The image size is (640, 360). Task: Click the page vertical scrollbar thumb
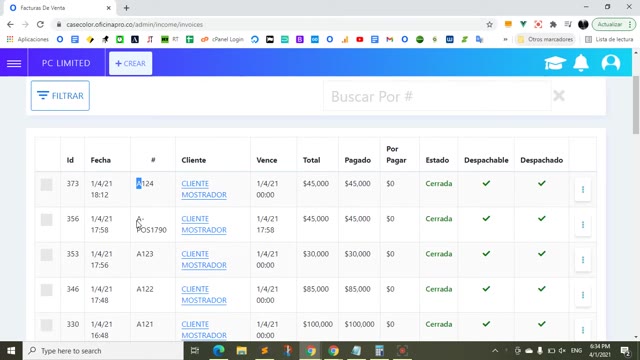click(636, 104)
